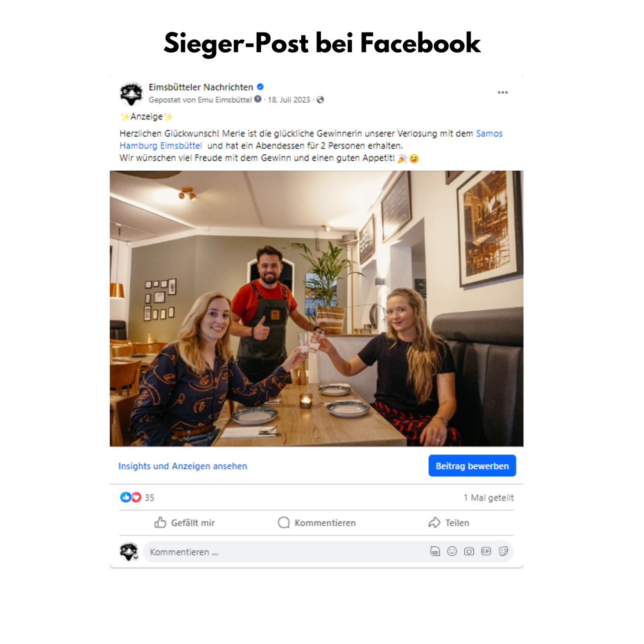
Task: Click the Eimsbütteler Nachrichten page avatar
Action: click(x=131, y=94)
